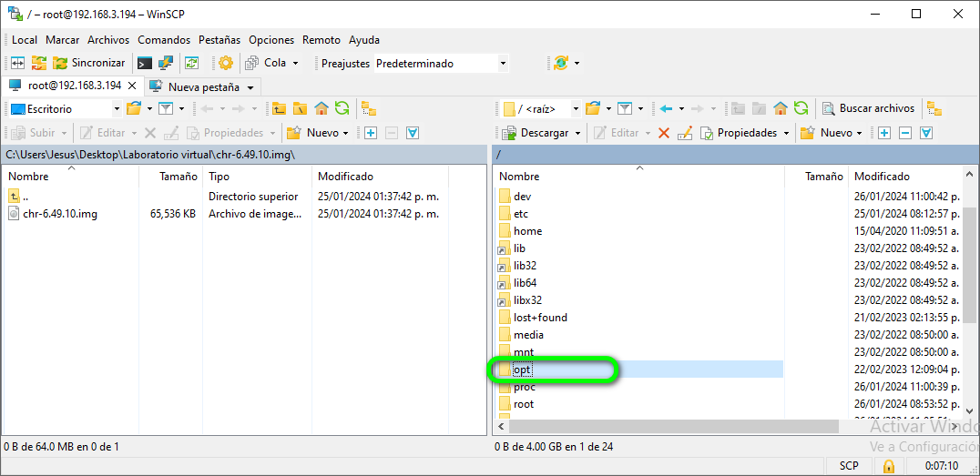This screenshot has width=980, height=476.
Task: Show remote directory tree icon
Action: click(934, 108)
